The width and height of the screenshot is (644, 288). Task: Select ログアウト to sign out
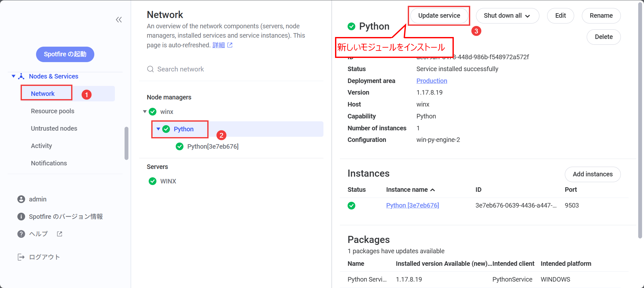(44, 257)
